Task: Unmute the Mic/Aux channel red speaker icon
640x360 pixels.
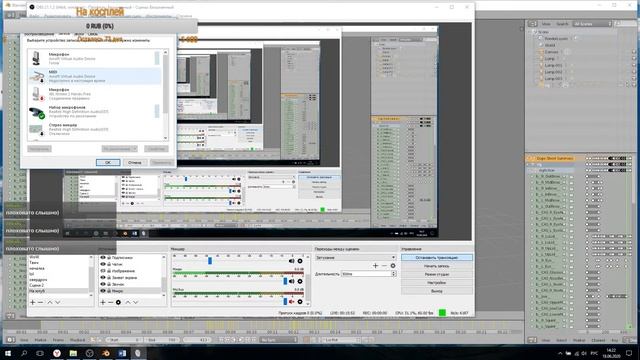Action: [291, 302]
